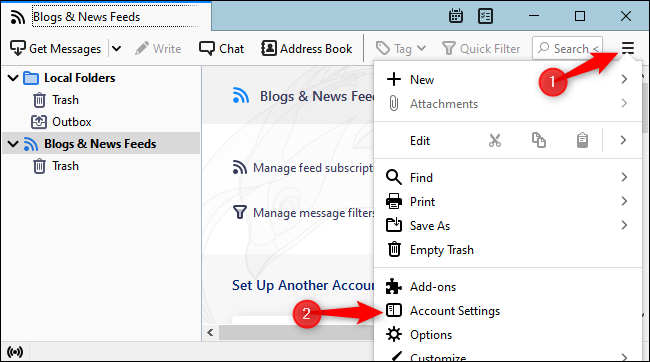Viewport: 650px width, 362px height.
Task: Click the Write button
Action: click(158, 49)
